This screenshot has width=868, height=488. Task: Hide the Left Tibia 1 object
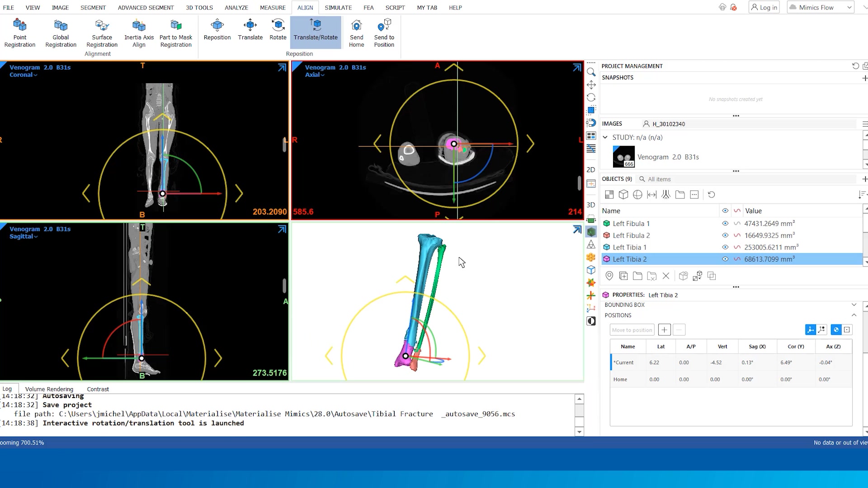725,247
